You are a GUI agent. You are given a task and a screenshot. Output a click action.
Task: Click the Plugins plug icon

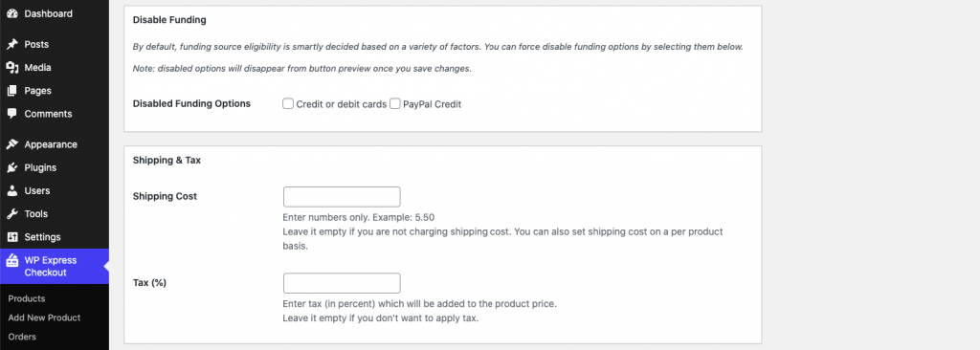coord(11,167)
